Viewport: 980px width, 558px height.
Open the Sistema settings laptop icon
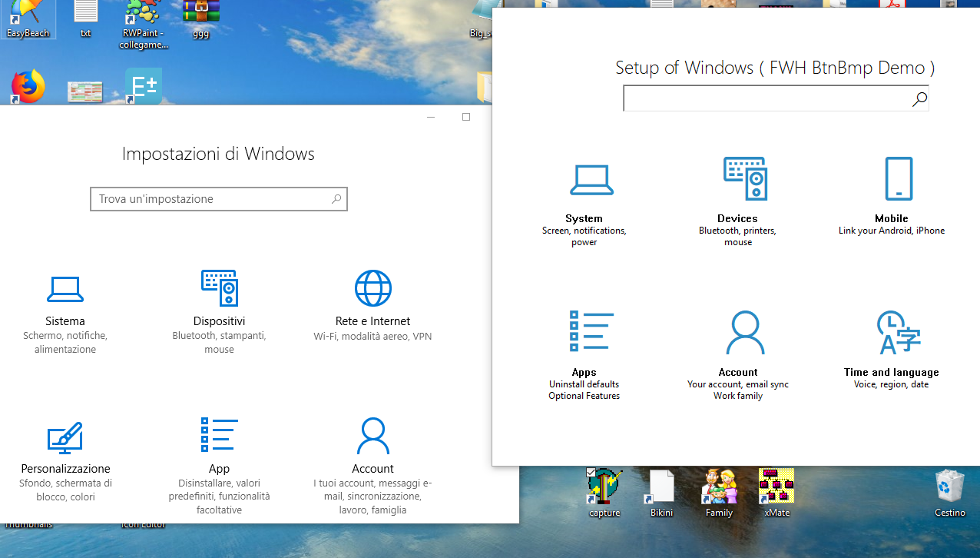tap(65, 289)
